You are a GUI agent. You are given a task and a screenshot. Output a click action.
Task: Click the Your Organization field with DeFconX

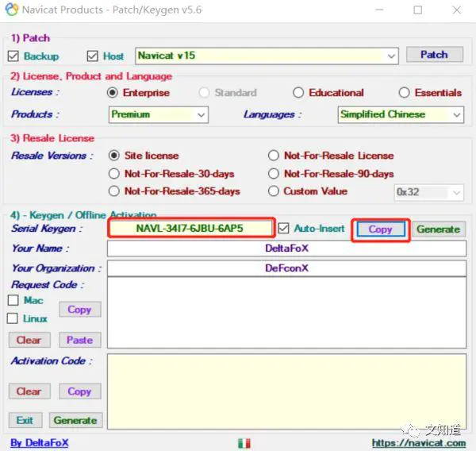(287, 268)
